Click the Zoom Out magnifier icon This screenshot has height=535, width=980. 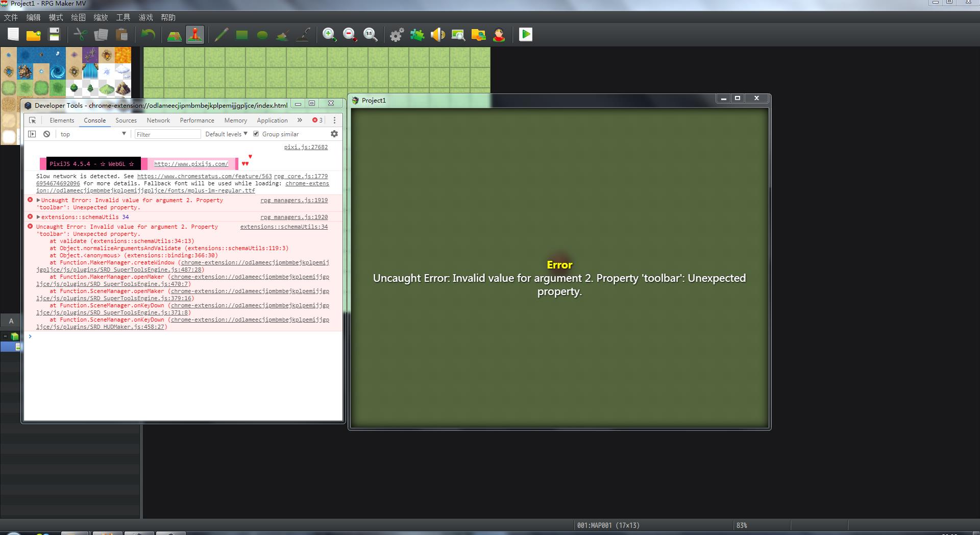(350, 35)
